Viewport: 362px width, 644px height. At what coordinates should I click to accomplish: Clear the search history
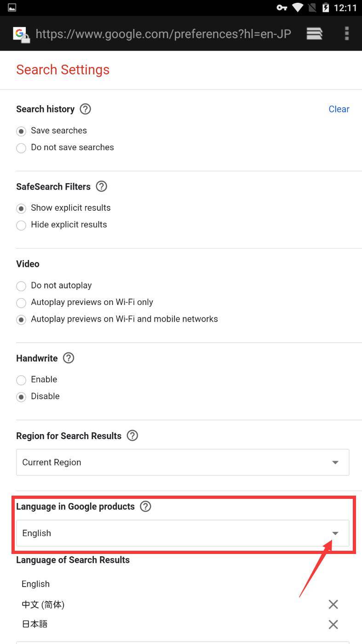(x=339, y=109)
